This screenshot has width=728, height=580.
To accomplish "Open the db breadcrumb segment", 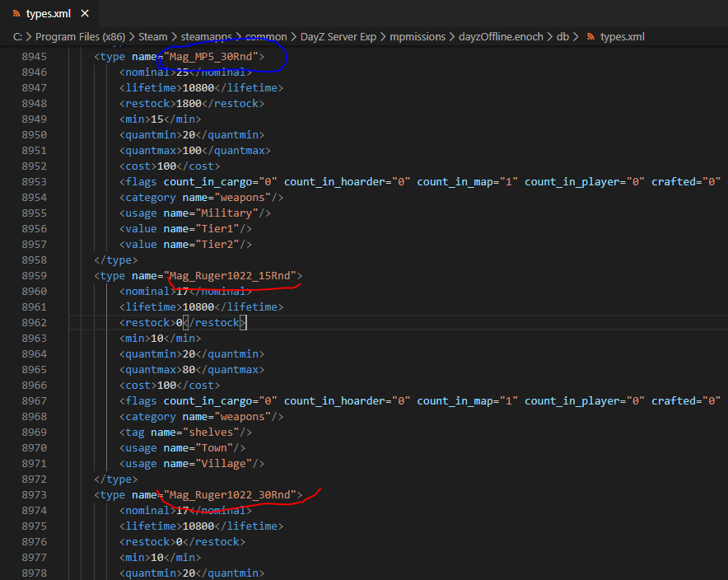I will pyautogui.click(x=562, y=37).
